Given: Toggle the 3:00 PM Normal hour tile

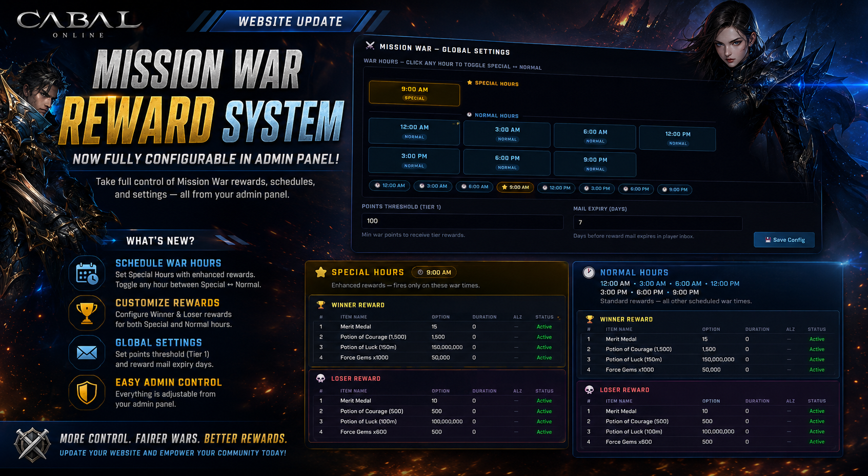Looking at the screenshot, I should (x=414, y=160).
